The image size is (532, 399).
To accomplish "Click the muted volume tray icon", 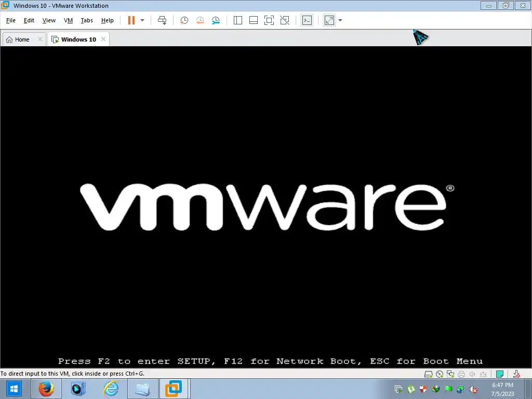I will [x=473, y=389].
